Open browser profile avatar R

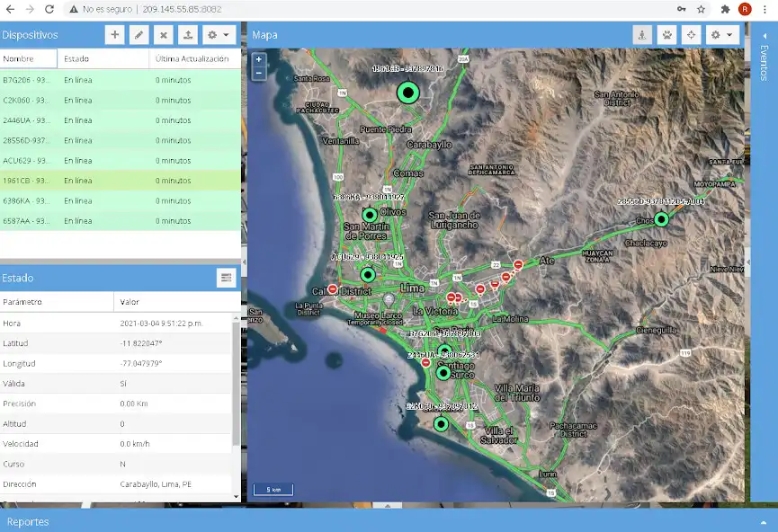click(x=745, y=9)
